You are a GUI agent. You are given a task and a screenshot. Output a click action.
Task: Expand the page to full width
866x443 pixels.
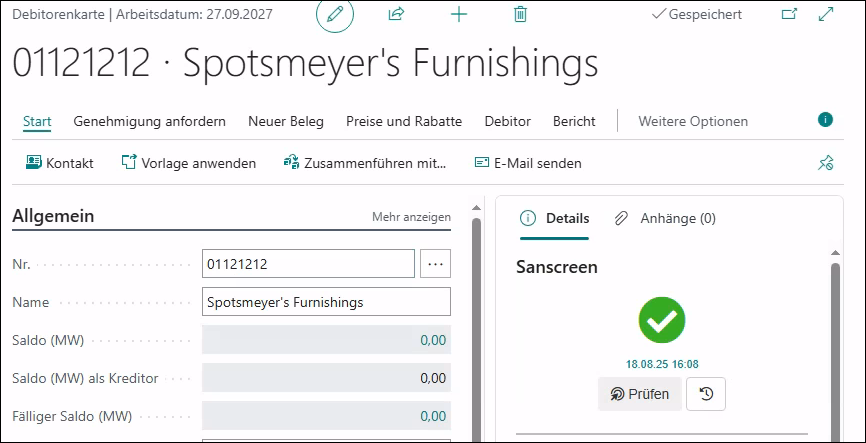point(826,14)
